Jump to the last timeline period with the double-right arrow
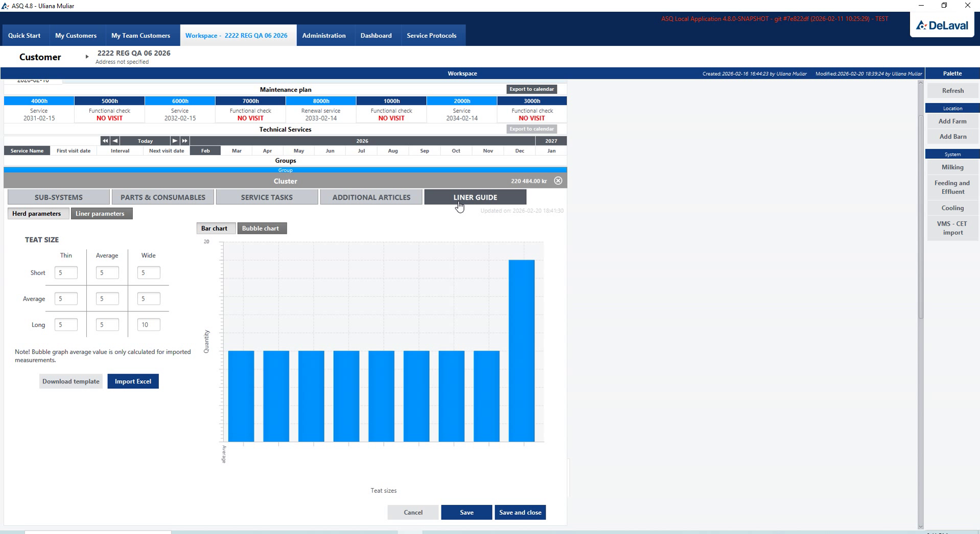Screen dimensions: 980x534 184,141
